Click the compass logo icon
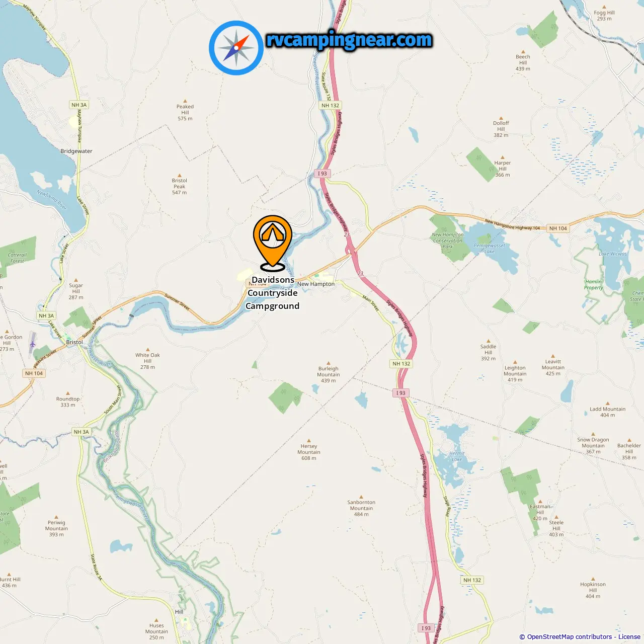The image size is (644, 644). click(x=236, y=48)
